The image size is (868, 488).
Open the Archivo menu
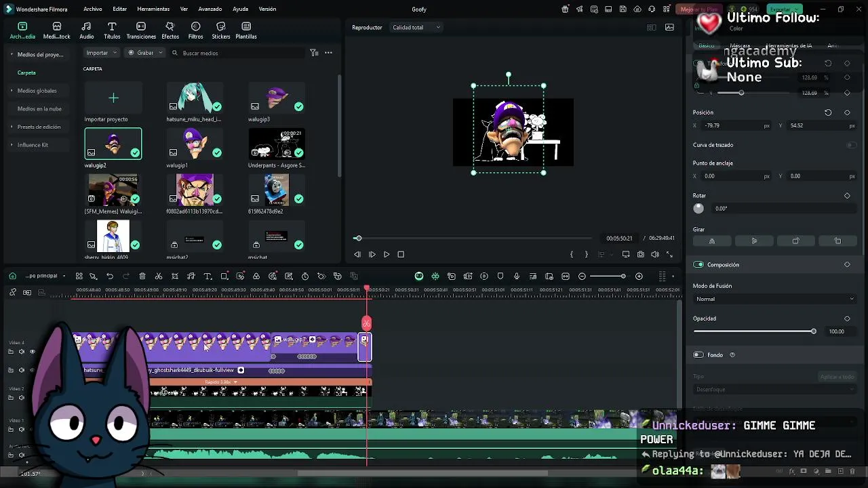[x=93, y=9]
